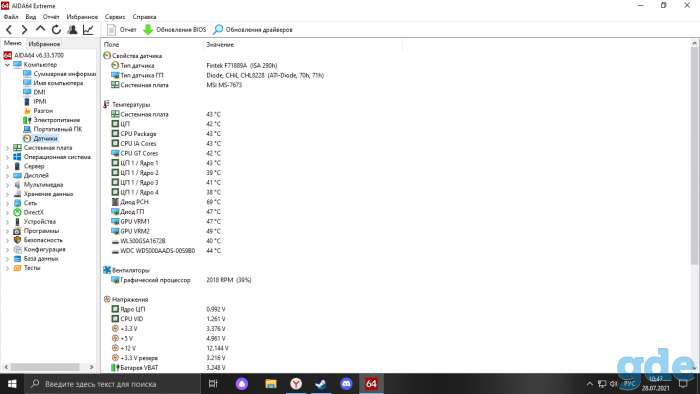Go up one level with Up arrow
This screenshot has width=700, height=394.
40,29
